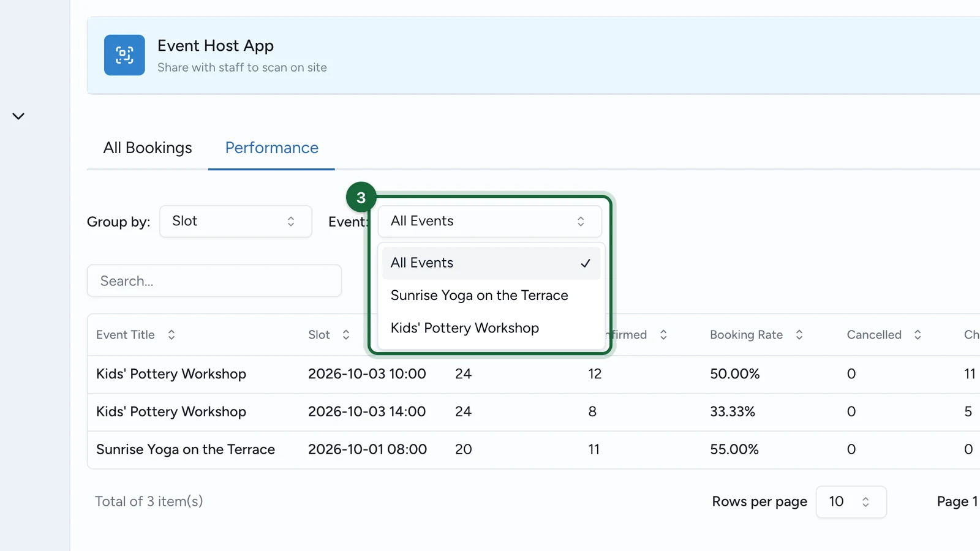Open the Performance tab
The height and width of the screenshot is (551, 980).
(272, 148)
